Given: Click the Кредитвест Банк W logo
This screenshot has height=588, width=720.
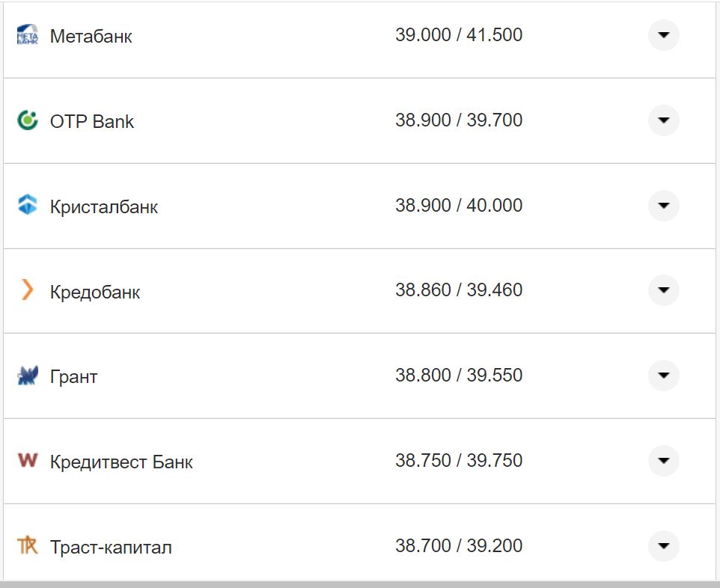Looking at the screenshot, I should [27, 460].
